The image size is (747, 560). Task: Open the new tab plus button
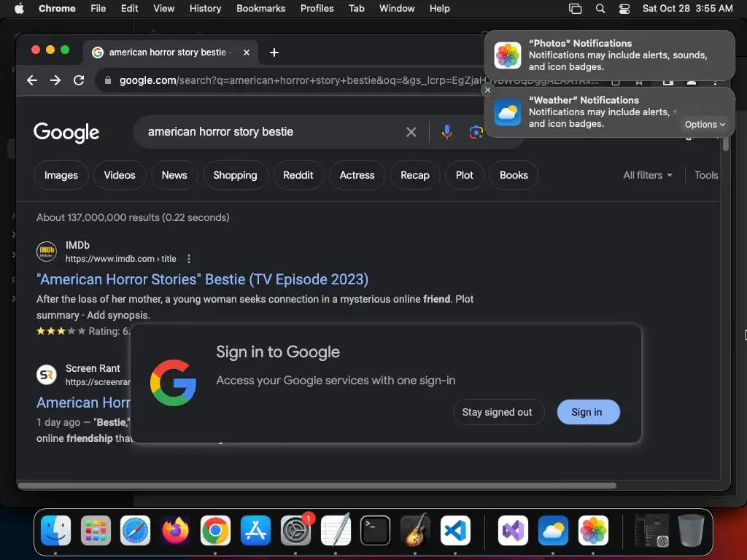pyautogui.click(x=274, y=52)
